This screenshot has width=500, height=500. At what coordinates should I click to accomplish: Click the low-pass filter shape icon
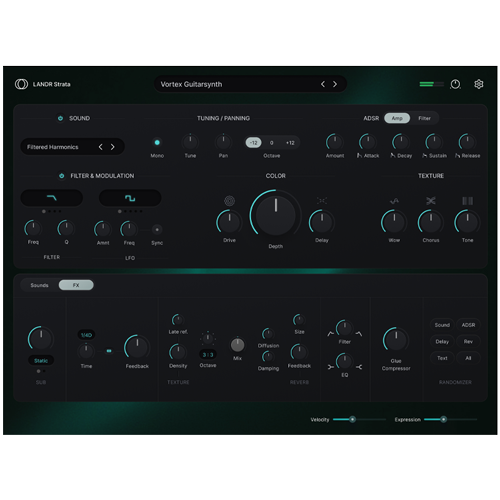[52, 198]
